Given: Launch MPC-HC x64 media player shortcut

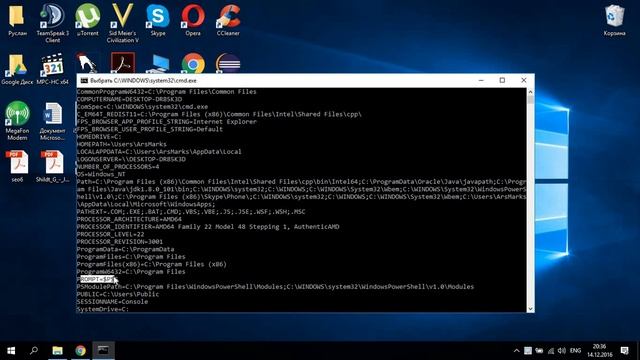Looking at the screenshot, I should tap(53, 69).
